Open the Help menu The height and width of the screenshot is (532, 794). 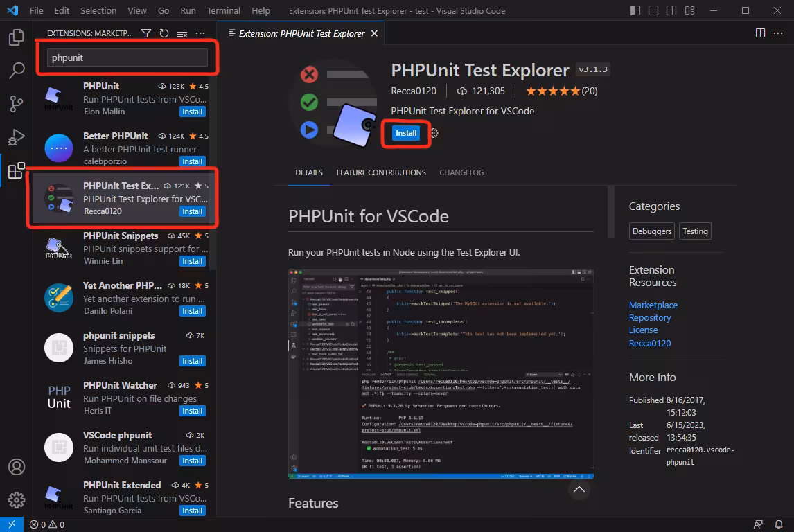[x=261, y=10]
